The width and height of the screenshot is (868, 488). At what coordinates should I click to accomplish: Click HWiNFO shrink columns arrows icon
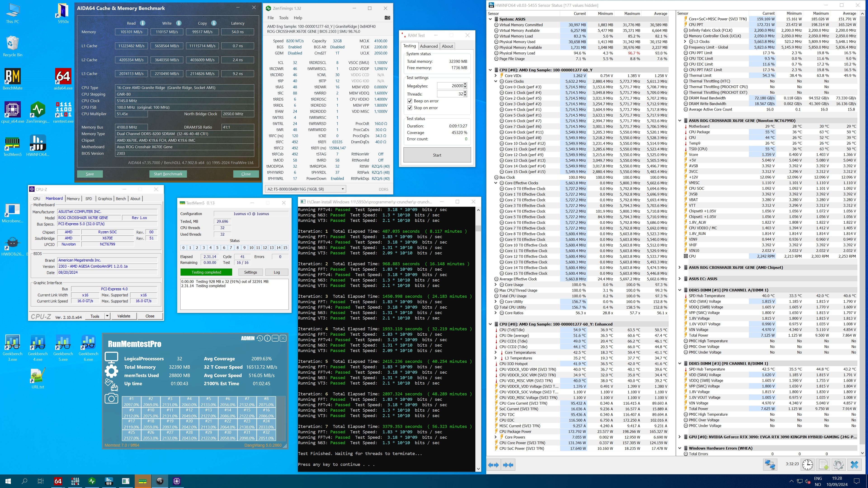pyautogui.click(x=508, y=465)
